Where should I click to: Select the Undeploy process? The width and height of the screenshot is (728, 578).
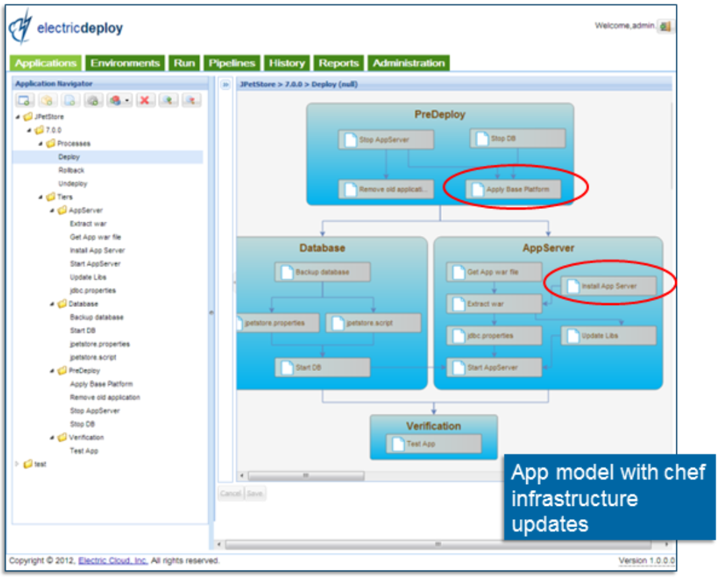(73, 184)
